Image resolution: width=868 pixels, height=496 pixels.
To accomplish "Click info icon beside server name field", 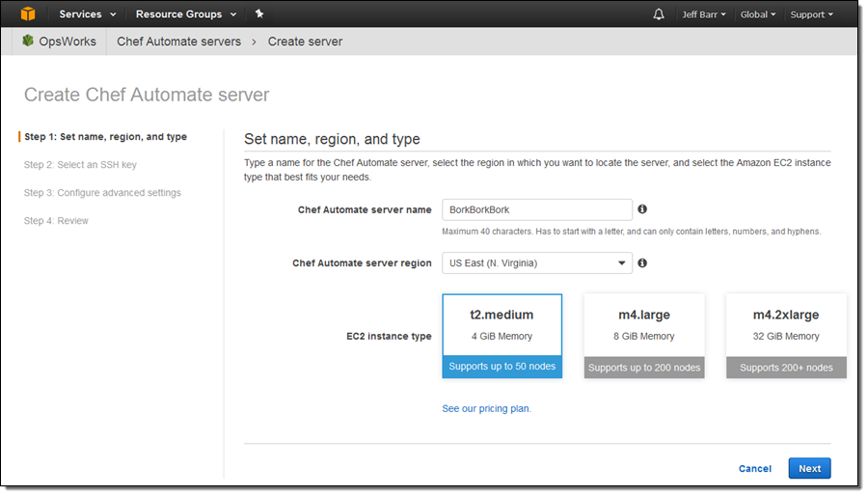I will coord(642,209).
